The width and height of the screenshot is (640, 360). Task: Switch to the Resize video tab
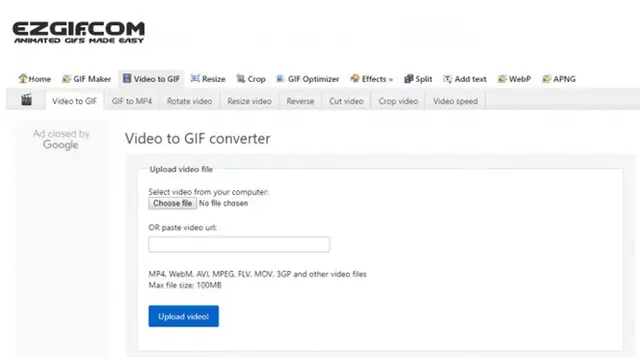click(249, 101)
